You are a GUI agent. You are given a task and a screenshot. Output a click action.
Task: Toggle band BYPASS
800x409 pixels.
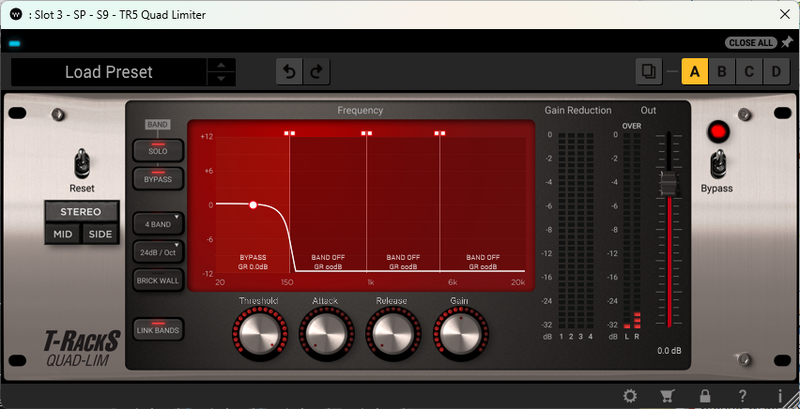pyautogui.click(x=158, y=178)
